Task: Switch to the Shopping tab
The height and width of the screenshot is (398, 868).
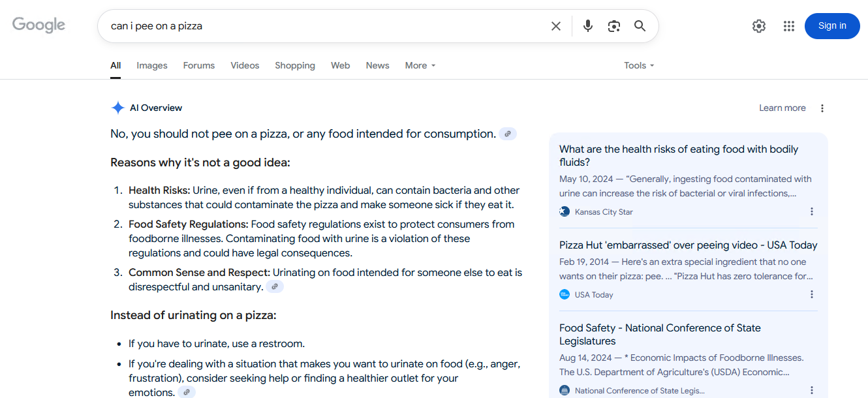Action: pos(295,65)
